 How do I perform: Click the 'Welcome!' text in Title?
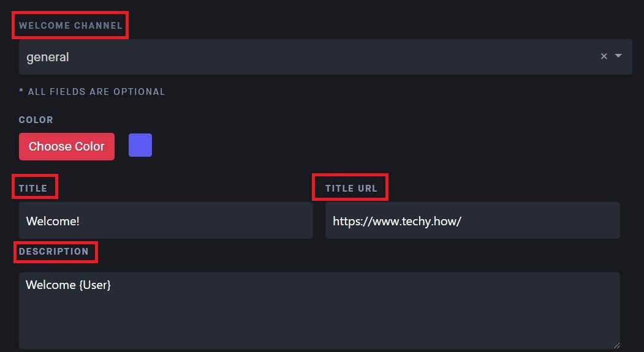pyautogui.click(x=53, y=220)
